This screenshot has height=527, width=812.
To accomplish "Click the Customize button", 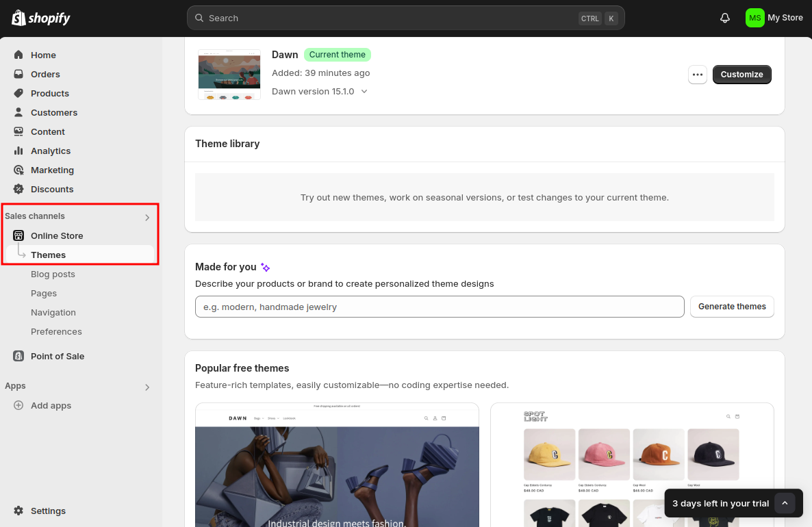I will (x=741, y=75).
